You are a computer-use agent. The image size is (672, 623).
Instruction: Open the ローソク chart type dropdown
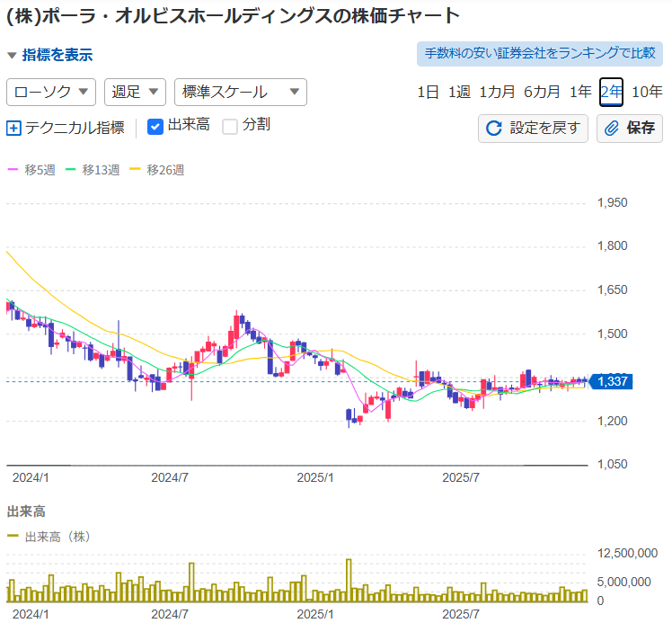coord(51,92)
